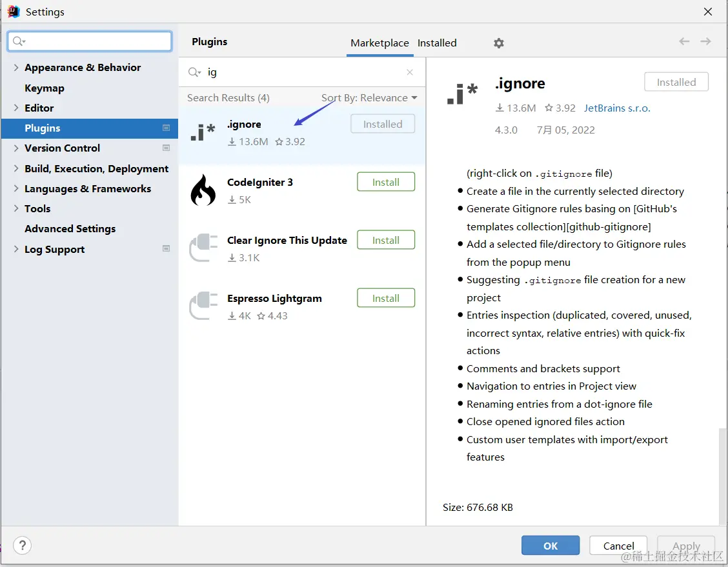
Task: Install the Espresso Lightgram plugin
Action: [386, 298]
